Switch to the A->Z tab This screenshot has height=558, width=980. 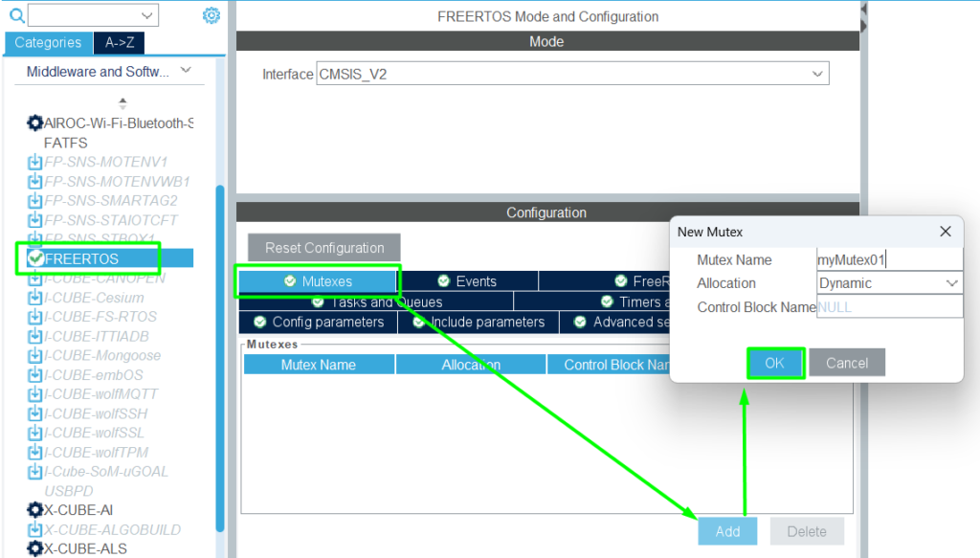point(120,42)
